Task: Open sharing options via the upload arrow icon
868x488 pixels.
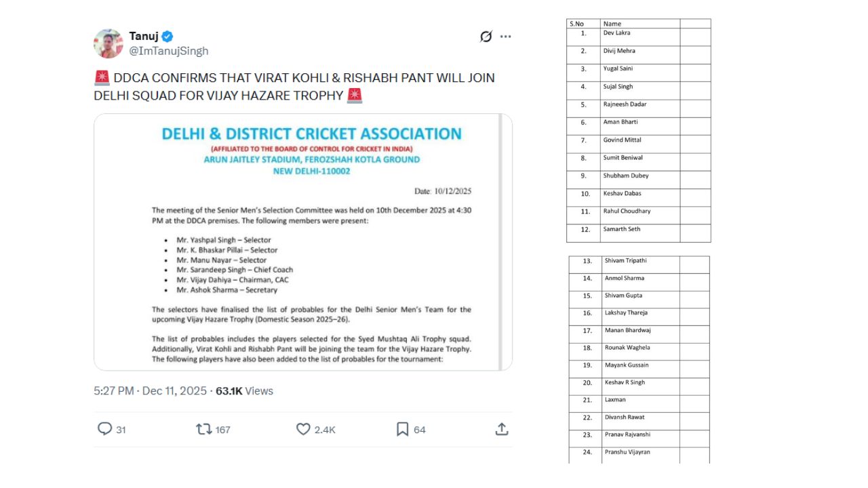Action: 502,429
